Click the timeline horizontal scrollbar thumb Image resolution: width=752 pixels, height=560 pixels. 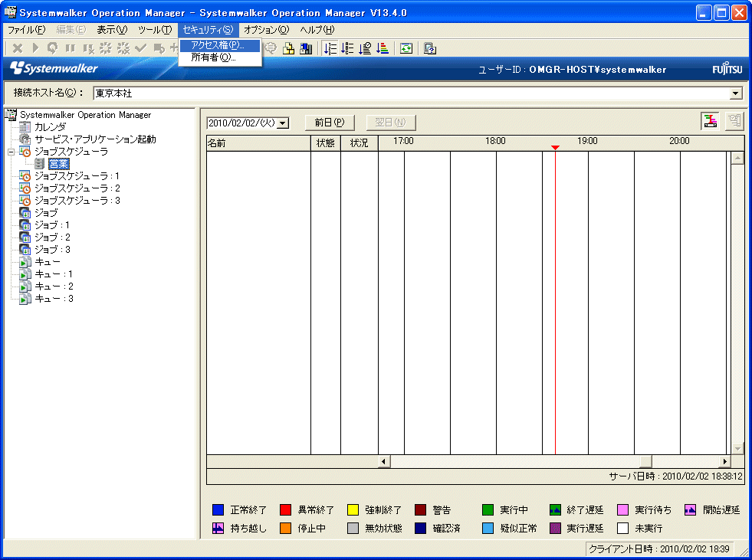pos(646,461)
